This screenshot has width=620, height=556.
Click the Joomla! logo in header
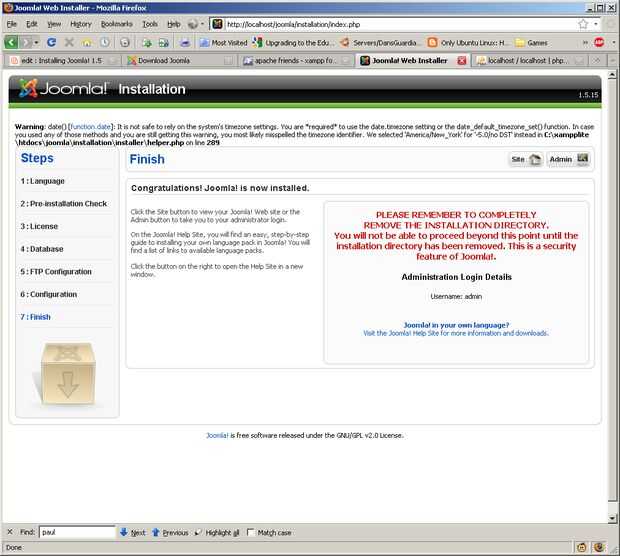pos(63,89)
